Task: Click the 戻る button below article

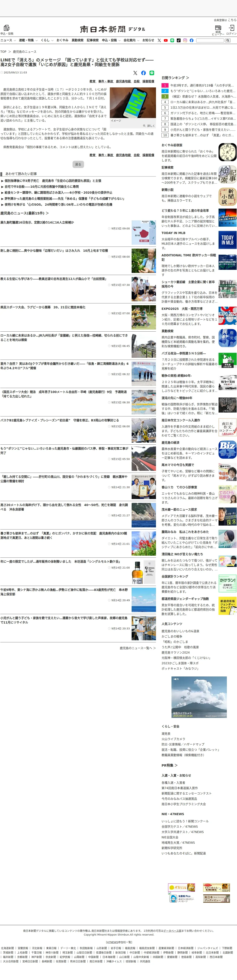Action: tap(78, 164)
